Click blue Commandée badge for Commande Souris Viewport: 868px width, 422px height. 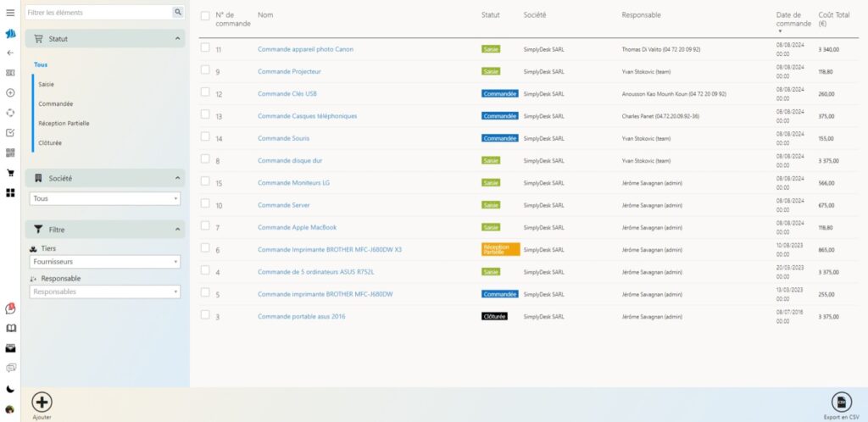pyautogui.click(x=500, y=138)
